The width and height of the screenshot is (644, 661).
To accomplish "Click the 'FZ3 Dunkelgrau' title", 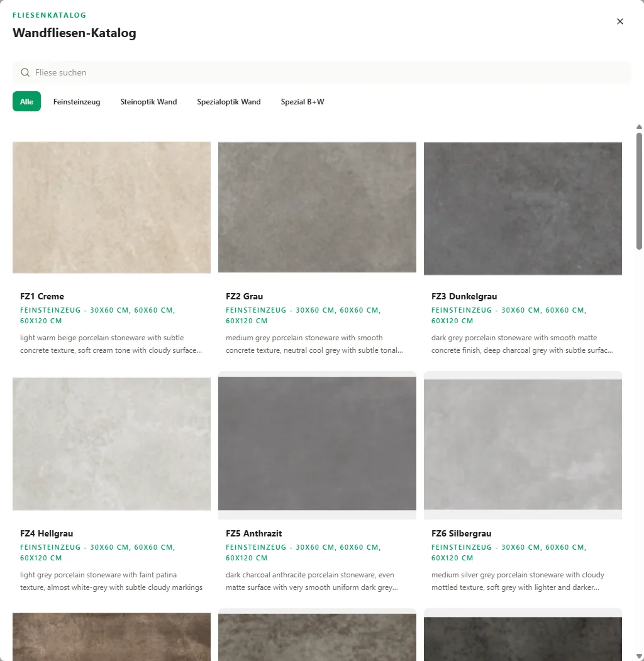I will point(464,296).
